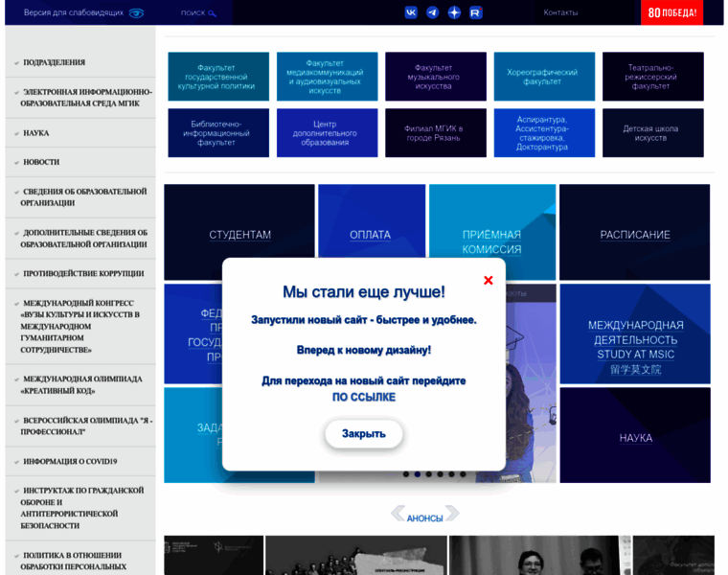Image resolution: width=728 pixels, height=575 pixels.
Task: Close the popup with the red X
Action: pyautogui.click(x=488, y=280)
